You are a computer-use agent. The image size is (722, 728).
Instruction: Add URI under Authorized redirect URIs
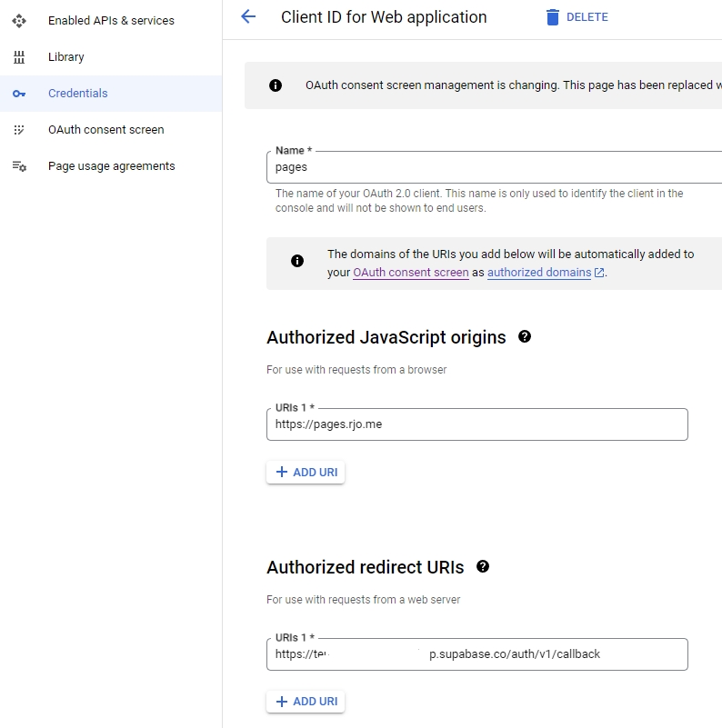[306, 702]
